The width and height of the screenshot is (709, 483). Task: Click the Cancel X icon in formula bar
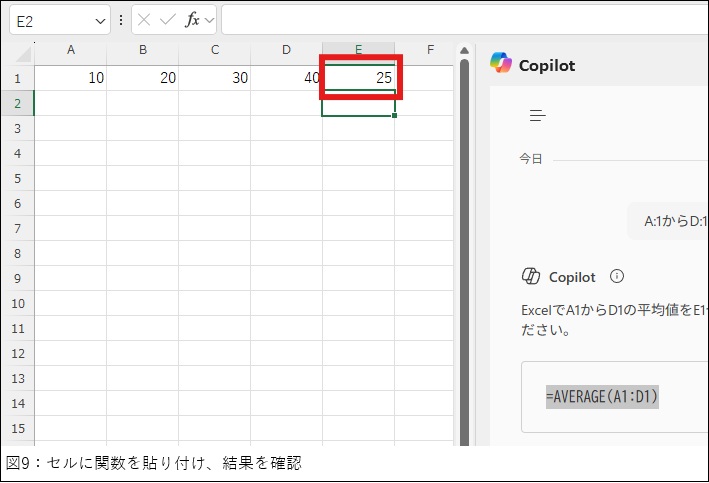pyautogui.click(x=145, y=20)
